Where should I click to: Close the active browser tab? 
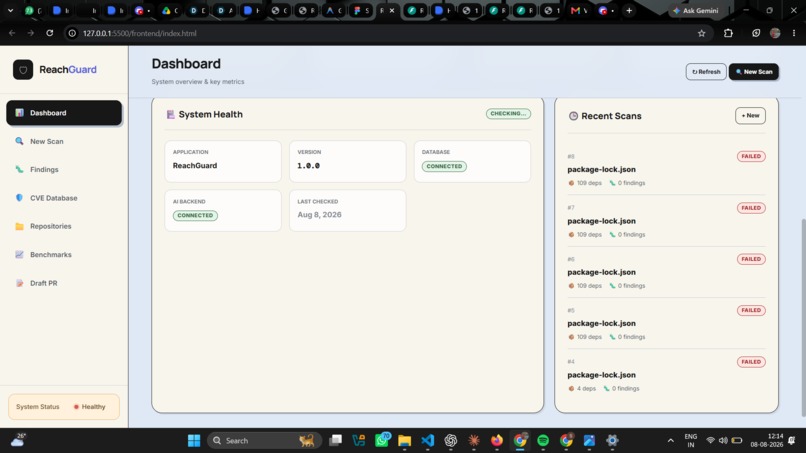pyautogui.click(x=392, y=10)
